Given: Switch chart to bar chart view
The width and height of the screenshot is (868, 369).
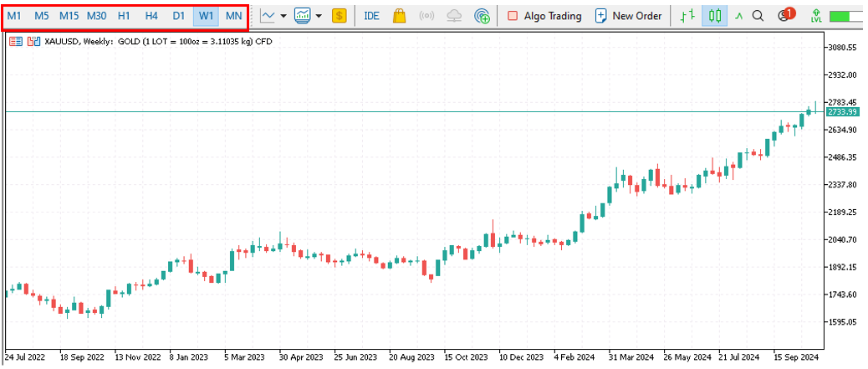Looking at the screenshot, I should coord(687,16).
